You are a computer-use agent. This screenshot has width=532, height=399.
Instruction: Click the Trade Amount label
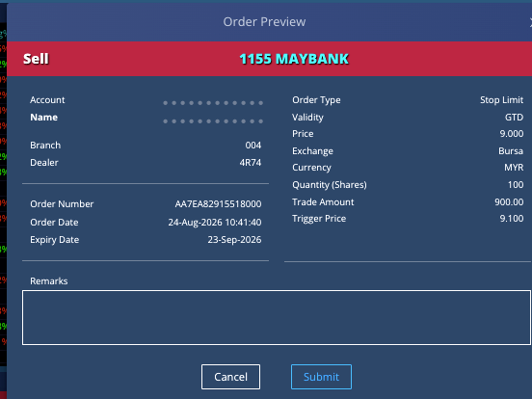click(x=323, y=201)
